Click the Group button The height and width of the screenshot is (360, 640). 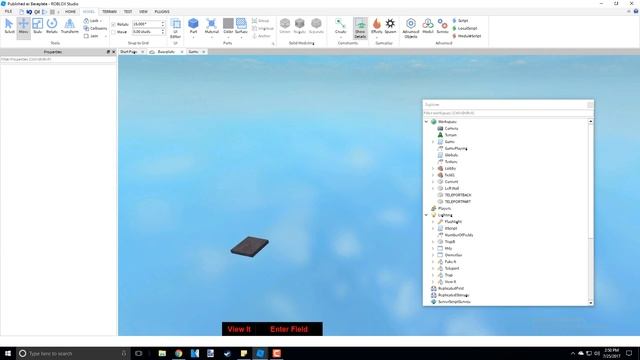(x=260, y=20)
